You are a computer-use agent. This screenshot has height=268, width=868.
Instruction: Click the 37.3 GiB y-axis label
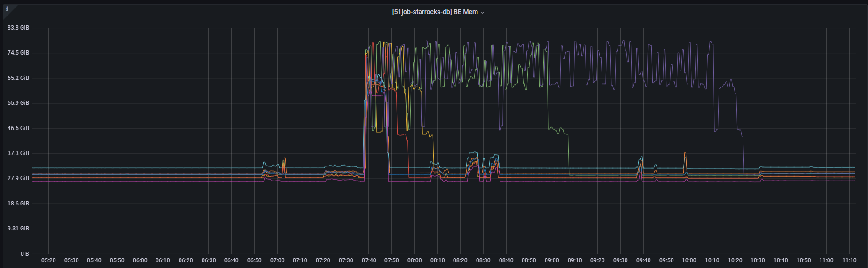18,153
